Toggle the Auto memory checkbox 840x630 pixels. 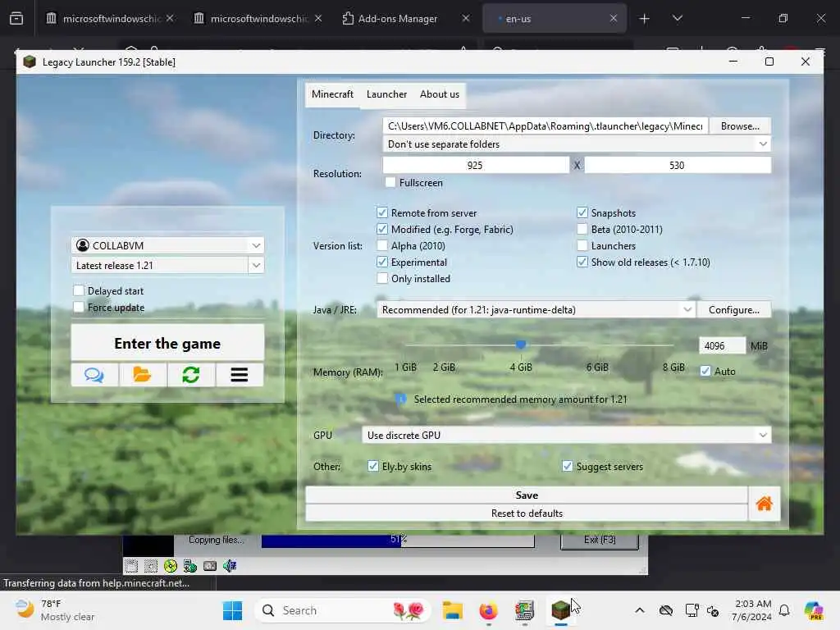pos(705,372)
